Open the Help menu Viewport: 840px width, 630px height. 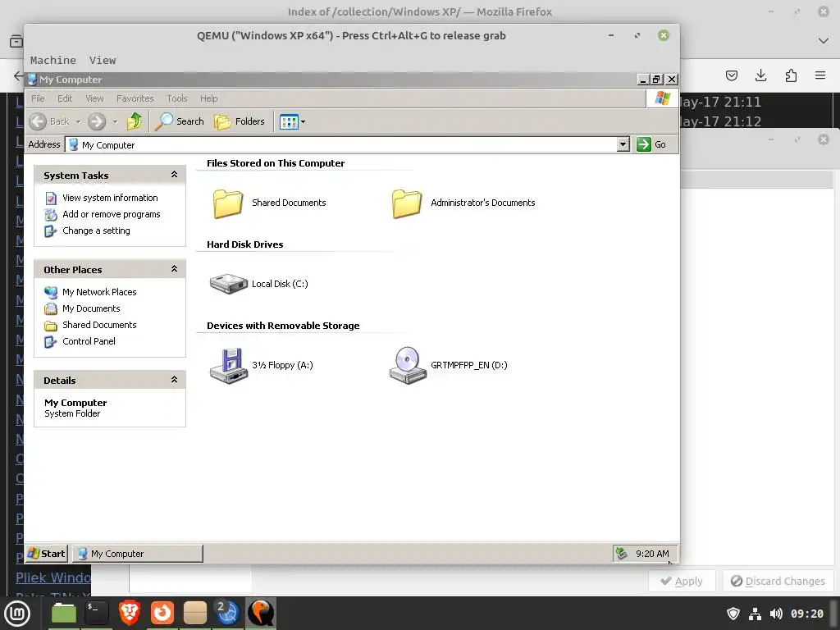(x=208, y=98)
